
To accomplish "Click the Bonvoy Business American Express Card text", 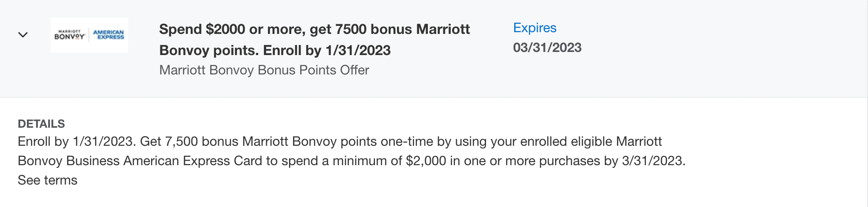I will coord(140,161).
